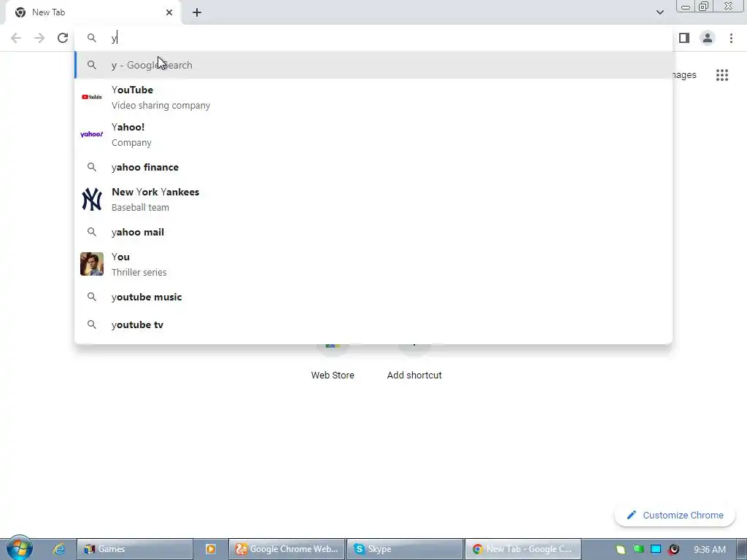
Task: Open the Google apps grid
Action: pos(722,75)
